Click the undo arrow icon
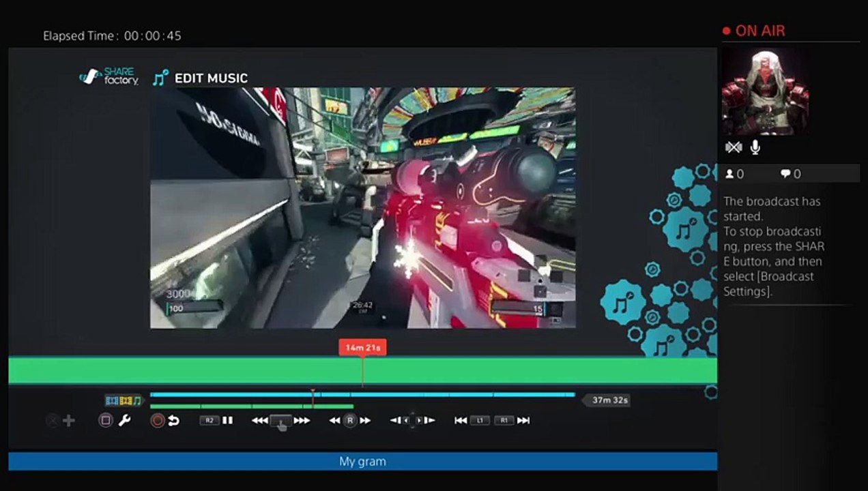The image size is (868, 491). click(174, 421)
